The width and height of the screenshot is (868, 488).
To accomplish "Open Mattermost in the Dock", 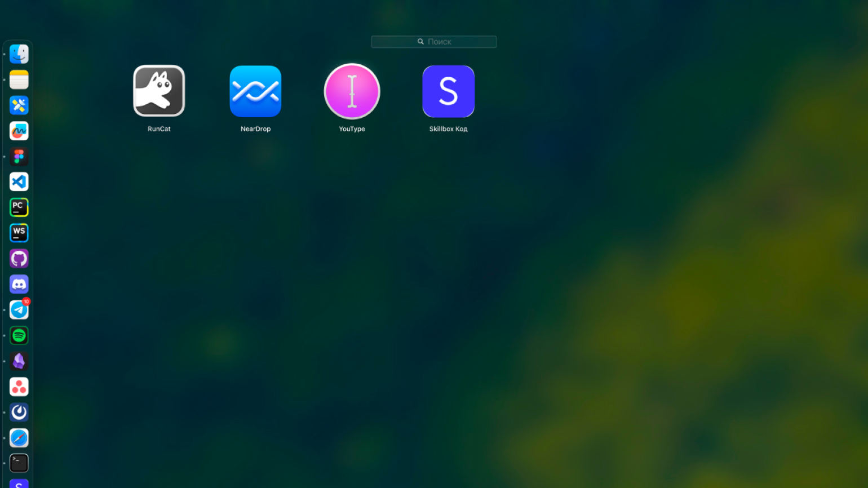I will (x=19, y=412).
